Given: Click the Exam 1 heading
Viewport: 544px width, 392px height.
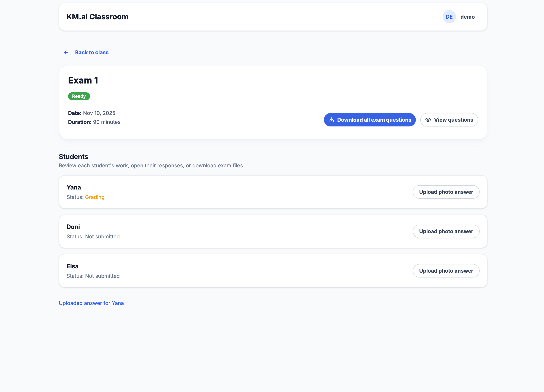Looking at the screenshot, I should pos(83,81).
